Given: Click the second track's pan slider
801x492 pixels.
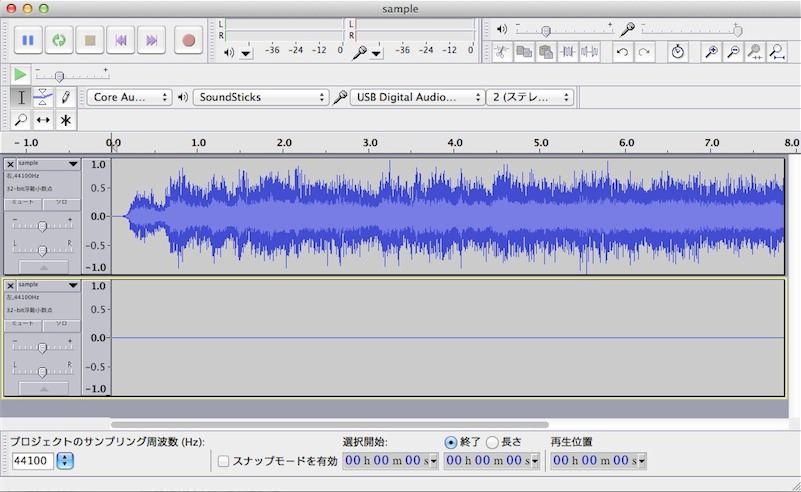Looking at the screenshot, I should pos(42,372).
